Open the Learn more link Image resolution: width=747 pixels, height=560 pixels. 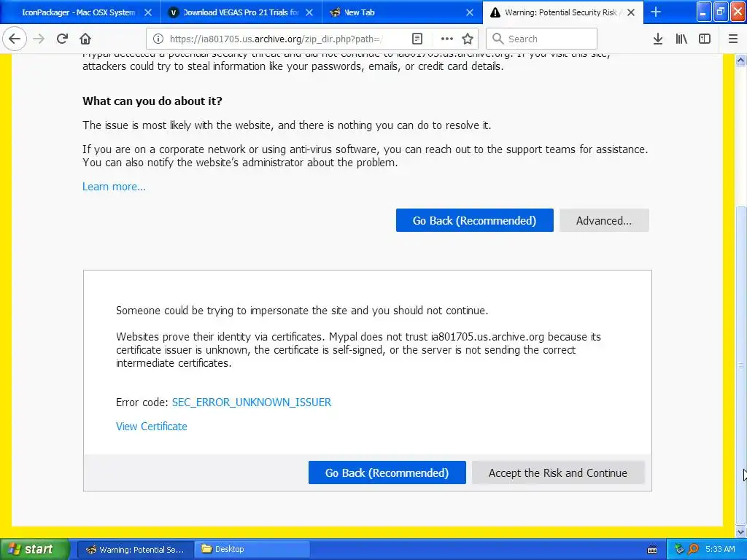pos(114,186)
